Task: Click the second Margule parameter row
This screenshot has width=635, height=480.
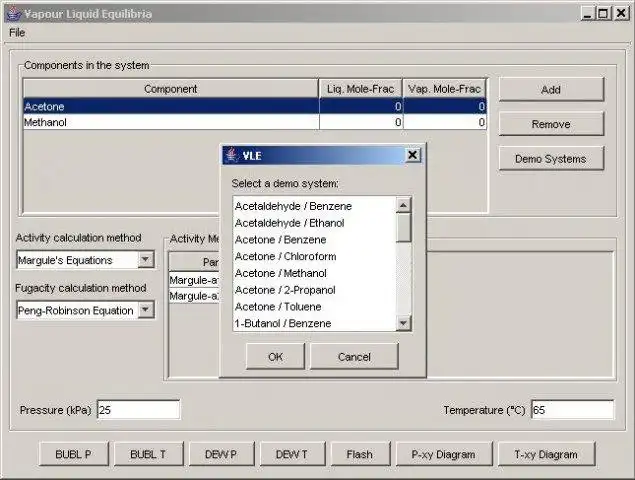Action: (x=194, y=296)
